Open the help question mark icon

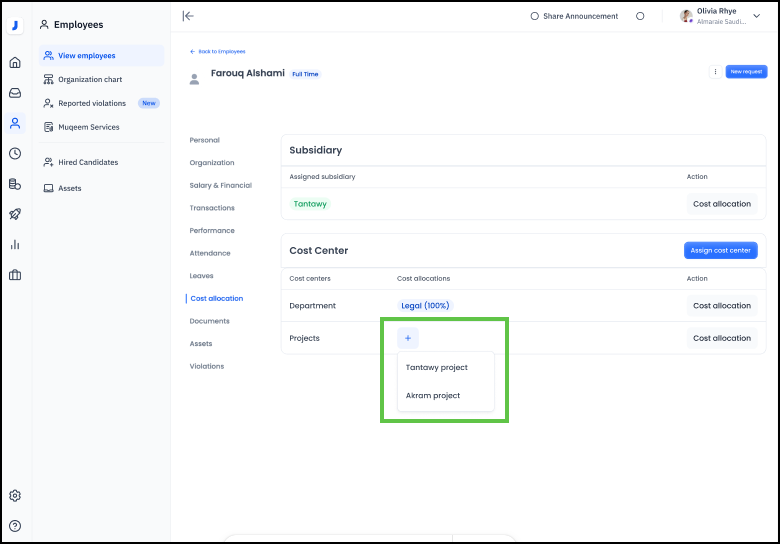point(15,525)
